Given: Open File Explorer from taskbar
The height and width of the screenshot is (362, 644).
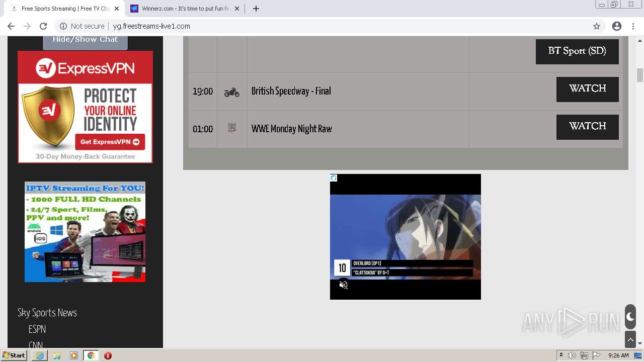Looking at the screenshot, I should coord(57,355).
